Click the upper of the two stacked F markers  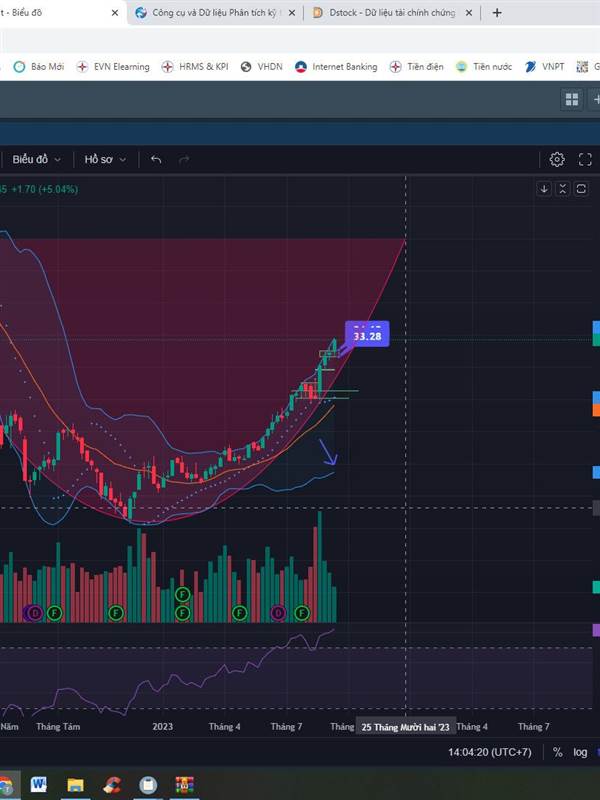coord(182,594)
